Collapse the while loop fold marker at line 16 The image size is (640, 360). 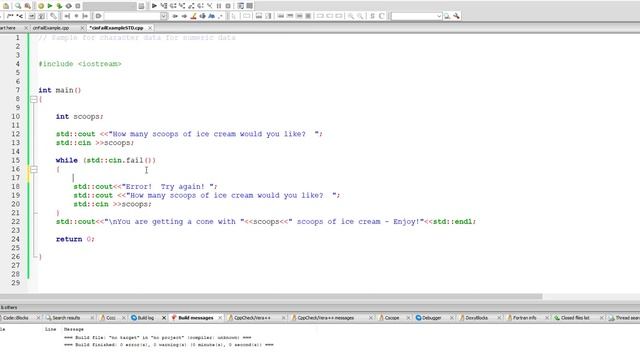coord(34,169)
